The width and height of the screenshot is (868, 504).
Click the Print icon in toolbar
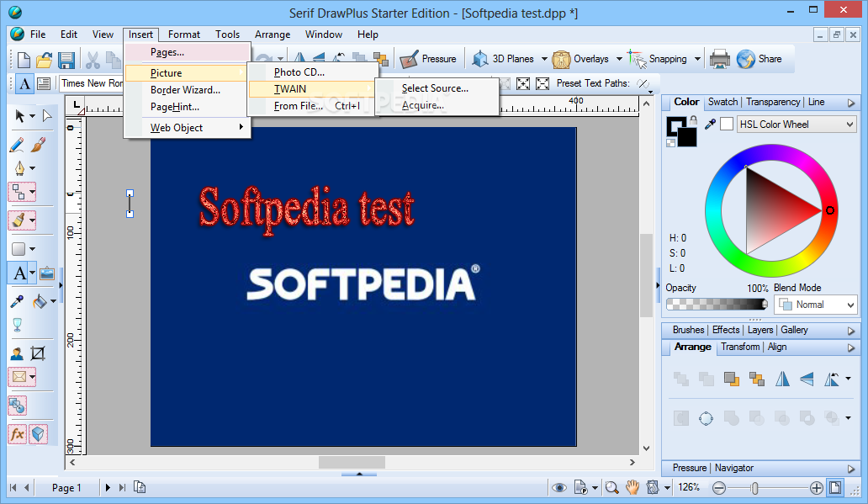[720, 59]
